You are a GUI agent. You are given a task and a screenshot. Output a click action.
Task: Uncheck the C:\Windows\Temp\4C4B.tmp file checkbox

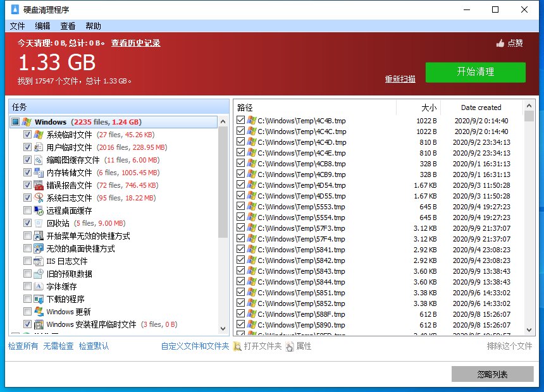tap(240, 121)
